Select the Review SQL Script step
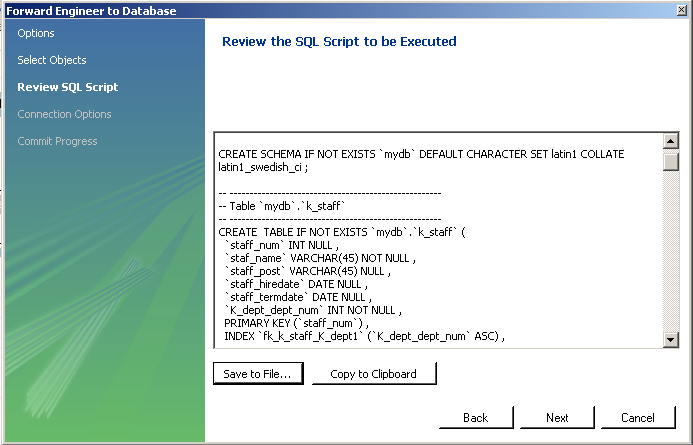This screenshot has width=693, height=445. [x=68, y=87]
